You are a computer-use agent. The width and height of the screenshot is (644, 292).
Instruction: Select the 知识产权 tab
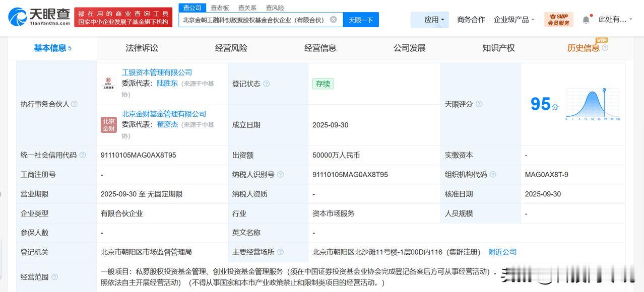tap(498, 48)
